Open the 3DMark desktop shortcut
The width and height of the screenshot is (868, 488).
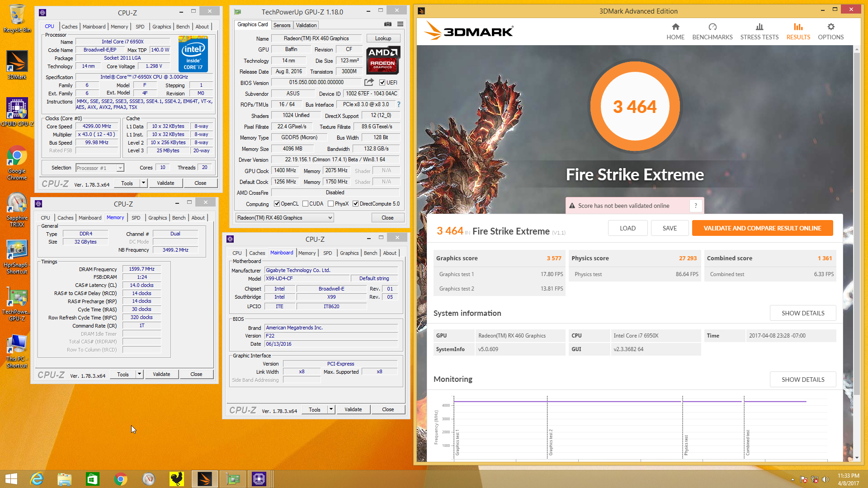click(17, 65)
